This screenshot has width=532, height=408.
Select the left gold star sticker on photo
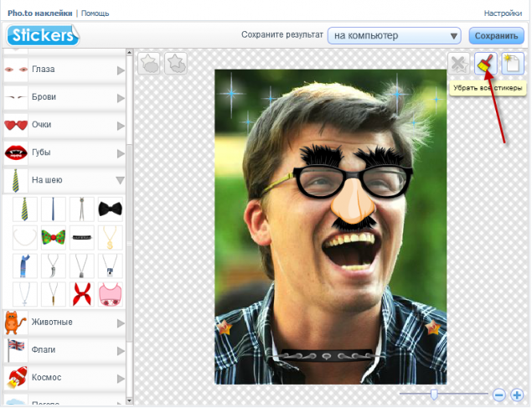pyautogui.click(x=224, y=328)
